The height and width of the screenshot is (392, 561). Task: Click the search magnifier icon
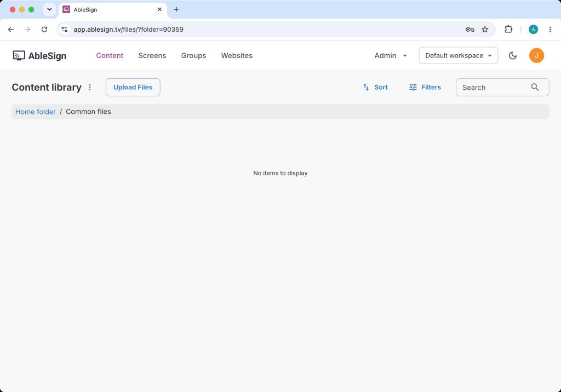535,87
